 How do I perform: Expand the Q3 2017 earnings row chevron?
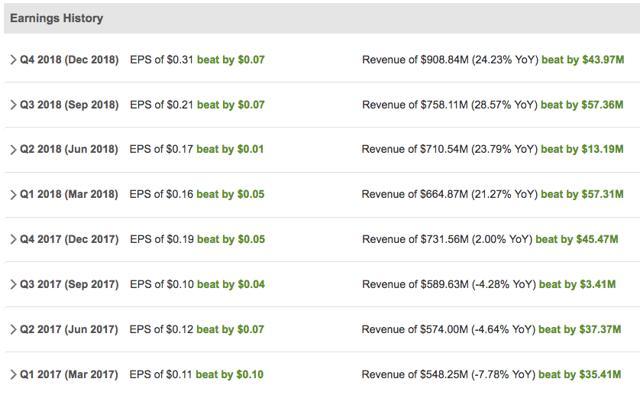tap(13, 284)
